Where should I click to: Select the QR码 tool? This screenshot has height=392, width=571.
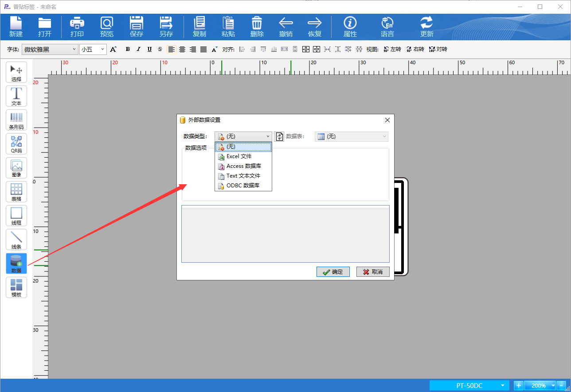16,144
